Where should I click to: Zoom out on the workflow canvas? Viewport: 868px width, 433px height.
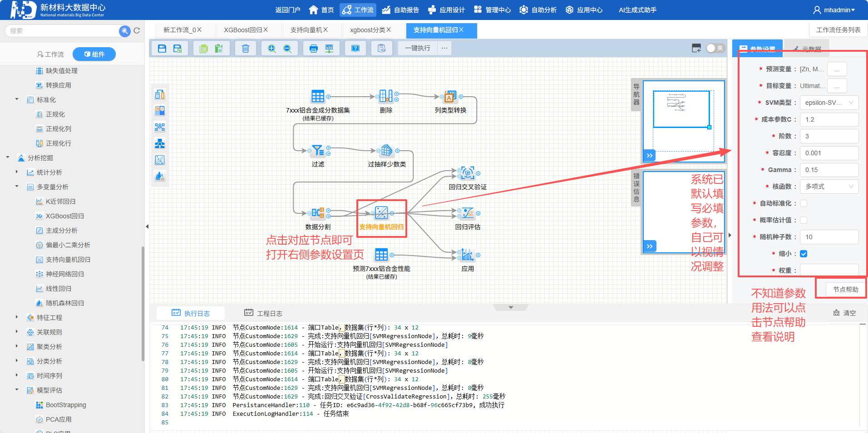click(287, 49)
